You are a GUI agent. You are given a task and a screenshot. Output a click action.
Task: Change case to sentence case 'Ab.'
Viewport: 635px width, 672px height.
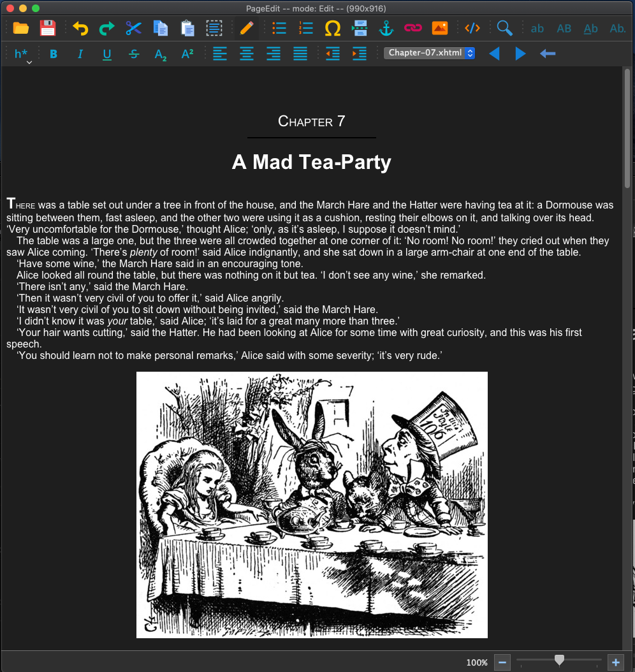tap(617, 29)
